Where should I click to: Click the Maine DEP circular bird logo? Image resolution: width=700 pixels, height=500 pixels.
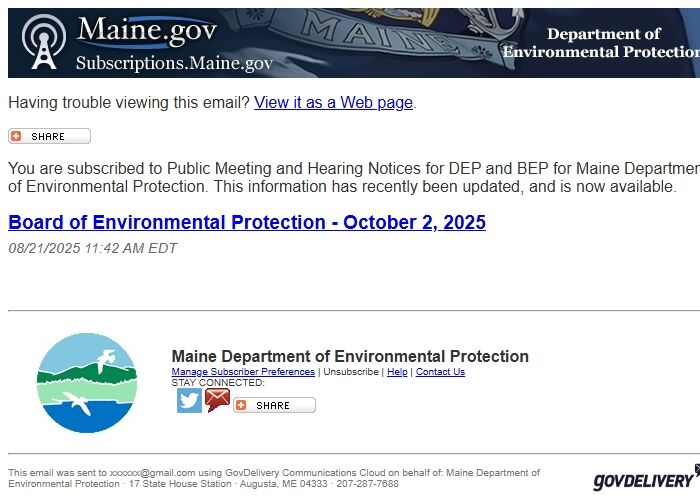click(86, 383)
